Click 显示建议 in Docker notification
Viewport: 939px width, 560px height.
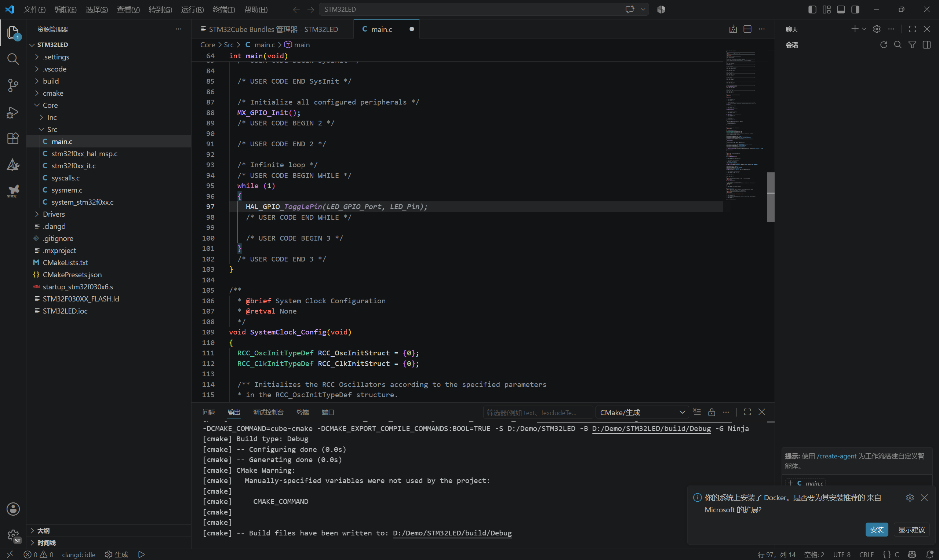click(911, 530)
